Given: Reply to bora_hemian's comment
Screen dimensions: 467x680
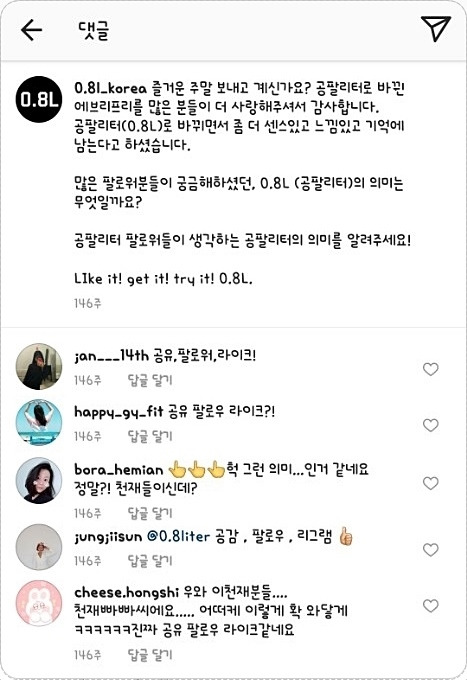Looking at the screenshot, I should (150, 513).
